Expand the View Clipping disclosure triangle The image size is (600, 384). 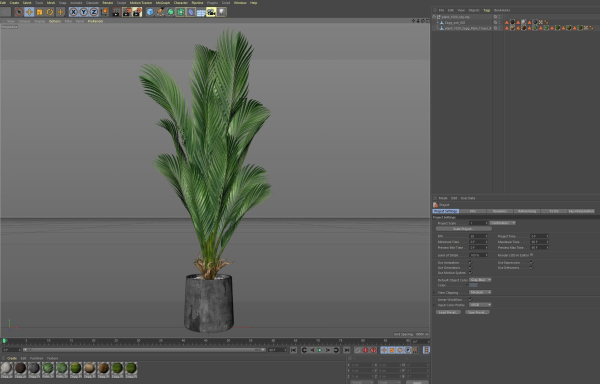coord(434,292)
